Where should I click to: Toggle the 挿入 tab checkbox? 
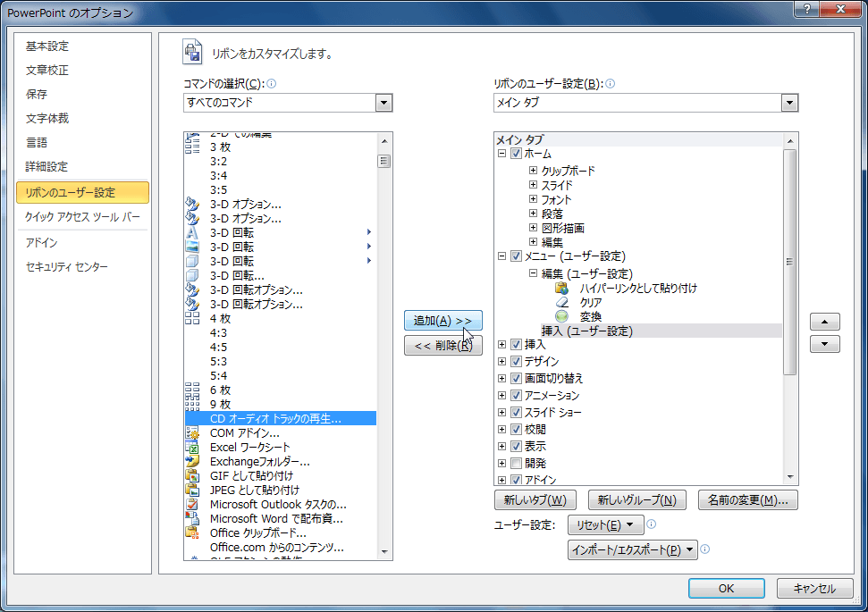pyautogui.click(x=516, y=345)
